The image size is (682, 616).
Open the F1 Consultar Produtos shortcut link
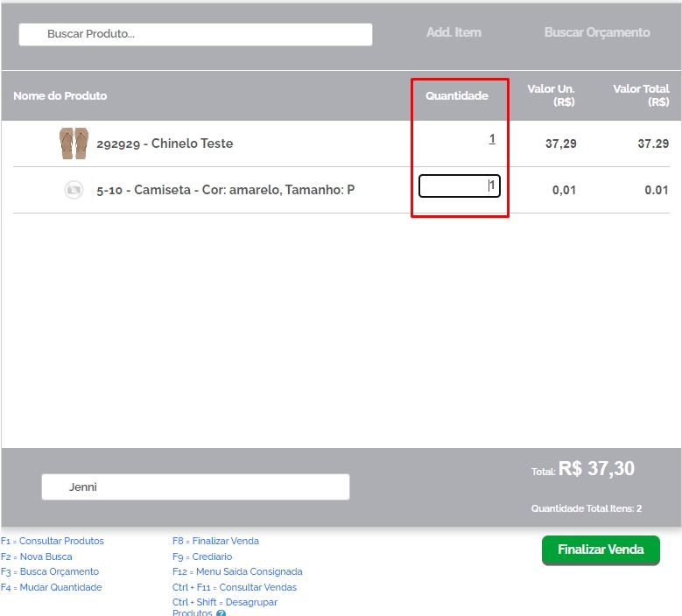coord(53,541)
